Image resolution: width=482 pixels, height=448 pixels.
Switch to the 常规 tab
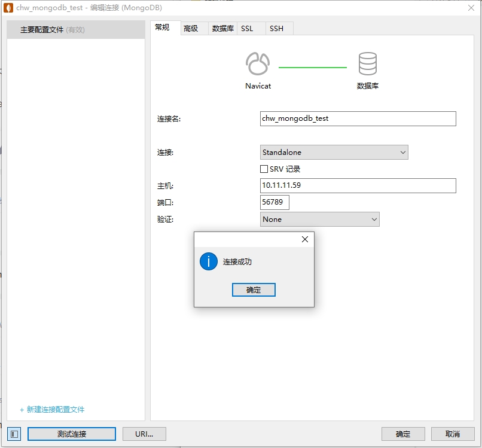coord(166,28)
